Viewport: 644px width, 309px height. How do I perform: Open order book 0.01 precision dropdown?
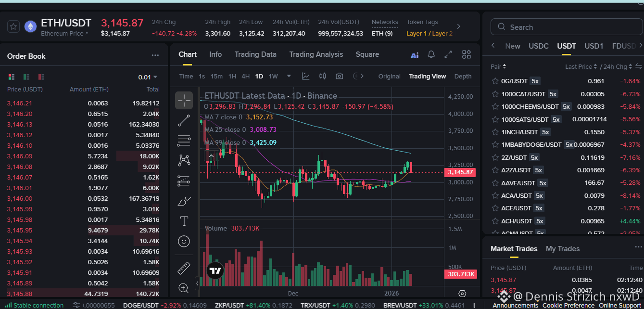coord(148,77)
